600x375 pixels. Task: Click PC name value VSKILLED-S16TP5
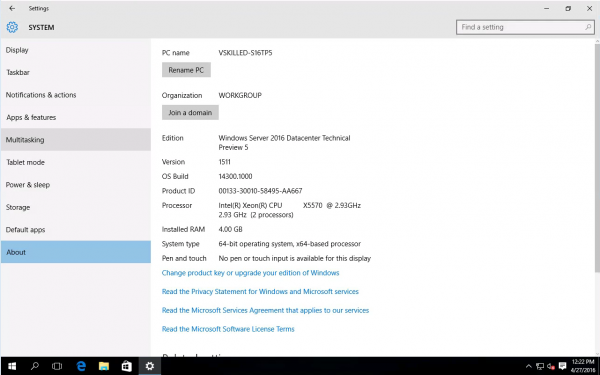click(245, 53)
